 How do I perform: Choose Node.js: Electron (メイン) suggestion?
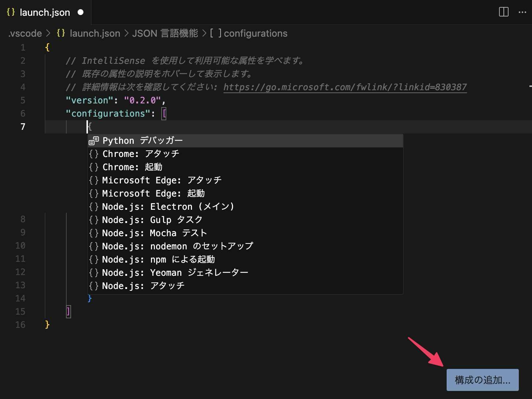click(245, 207)
